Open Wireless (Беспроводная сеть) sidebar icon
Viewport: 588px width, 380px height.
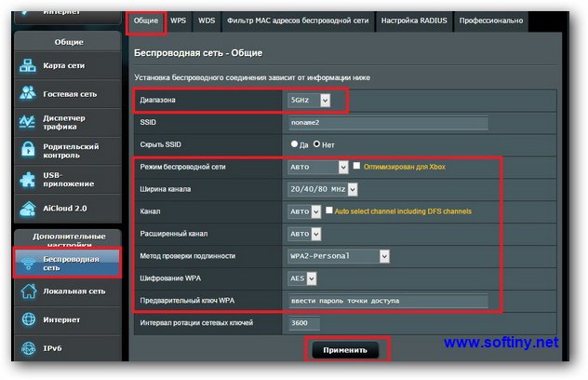coord(28,263)
